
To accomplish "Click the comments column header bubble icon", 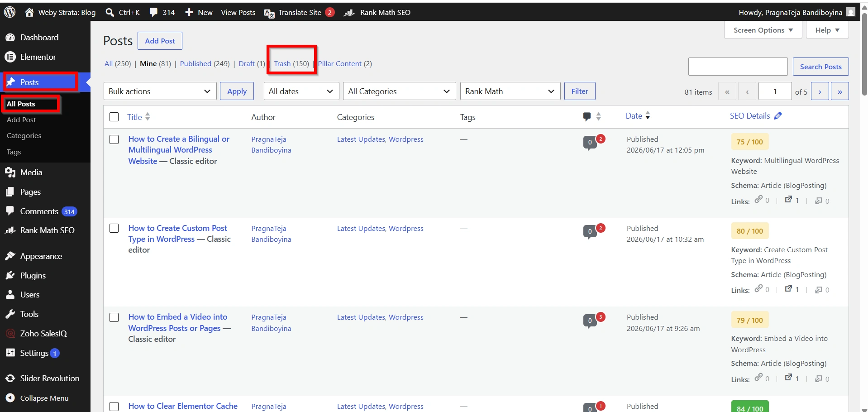I will [x=587, y=117].
